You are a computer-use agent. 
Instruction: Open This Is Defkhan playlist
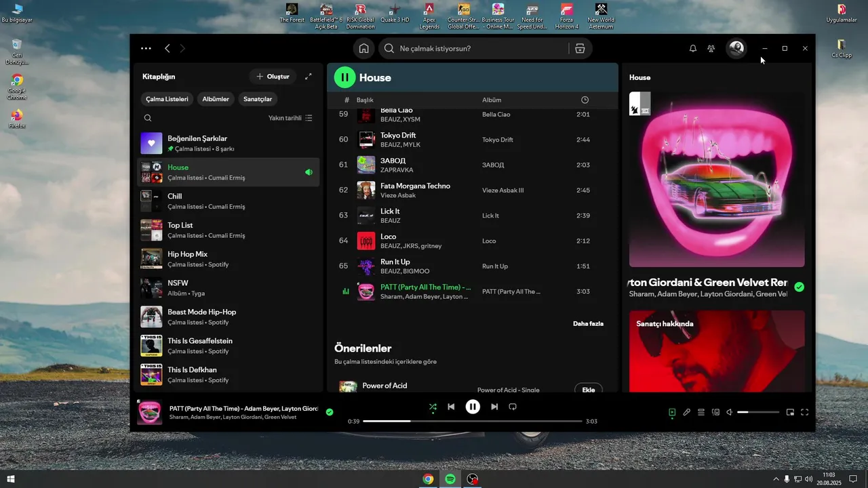[228, 375]
